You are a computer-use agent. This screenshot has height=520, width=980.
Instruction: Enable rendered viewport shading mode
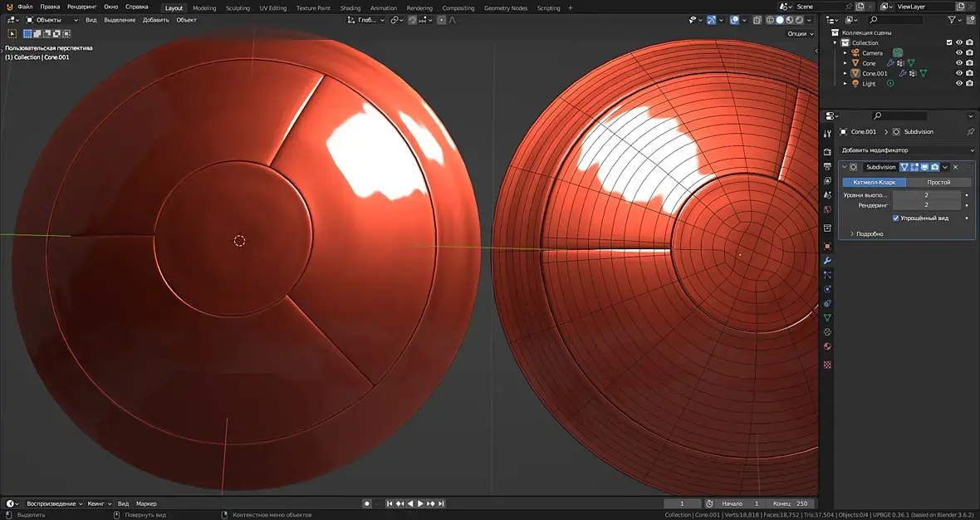(x=800, y=20)
